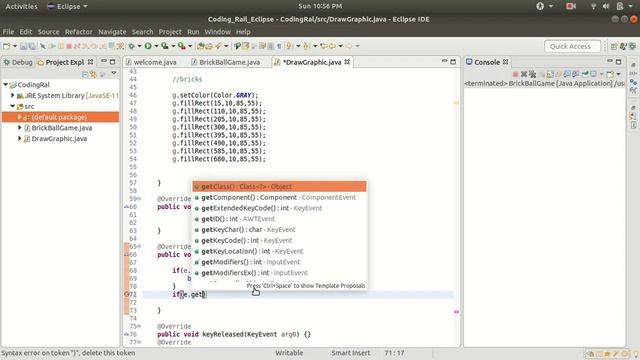Image resolution: width=640 pixels, height=360 pixels.
Task: Click Pin Console icon
Action: [585, 74]
